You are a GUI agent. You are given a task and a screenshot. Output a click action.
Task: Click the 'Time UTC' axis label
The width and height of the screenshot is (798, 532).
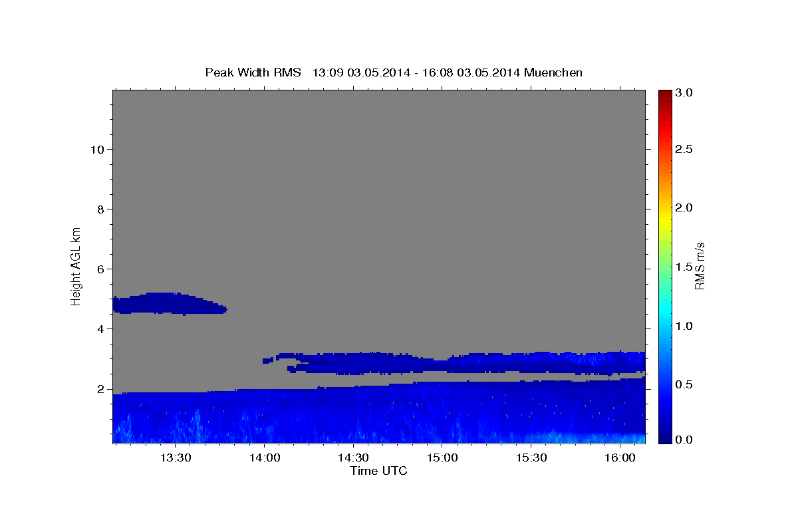[x=378, y=471]
